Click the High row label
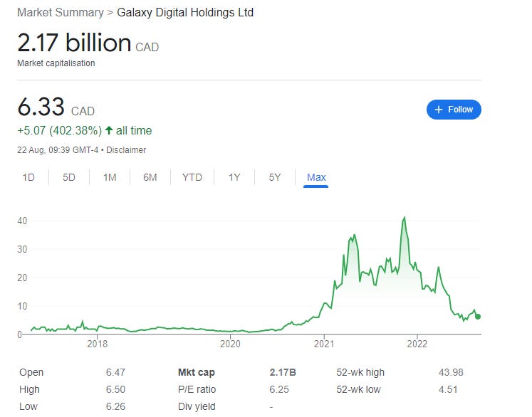 pyautogui.click(x=29, y=389)
